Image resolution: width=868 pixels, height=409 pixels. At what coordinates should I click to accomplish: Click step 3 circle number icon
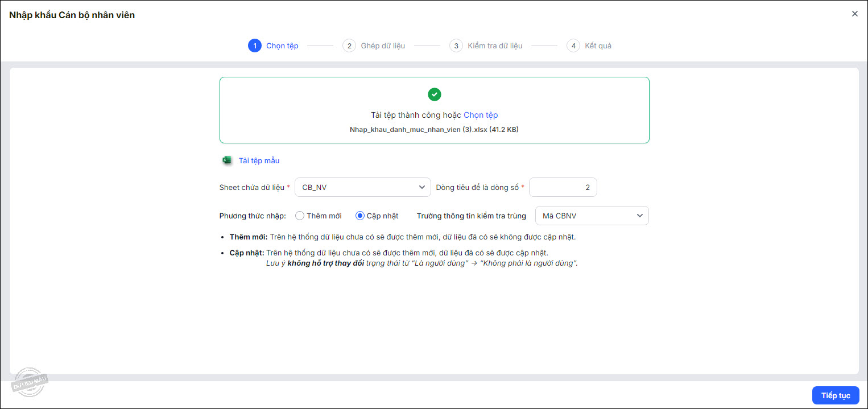(x=456, y=46)
